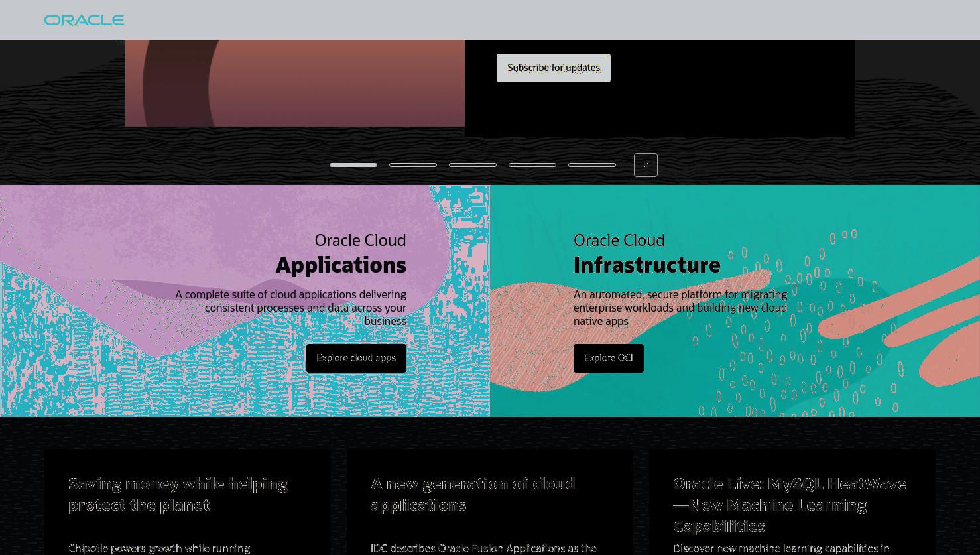Click 'Chipotle powers growth while running' text
Viewport: 980px width, 555px height.
coord(159,548)
